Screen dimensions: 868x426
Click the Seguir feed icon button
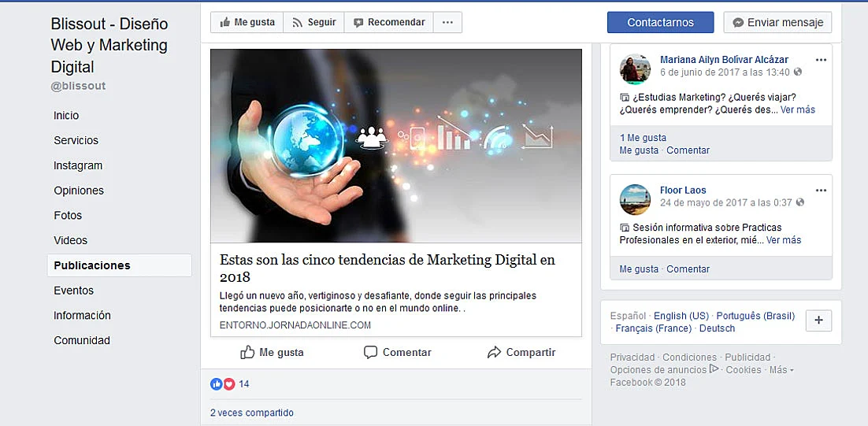tap(313, 23)
